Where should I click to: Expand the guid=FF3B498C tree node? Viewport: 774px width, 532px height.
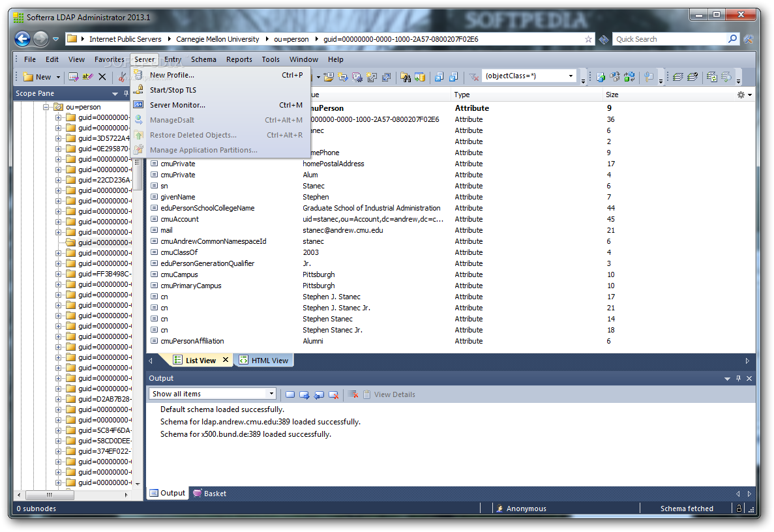pos(58,274)
